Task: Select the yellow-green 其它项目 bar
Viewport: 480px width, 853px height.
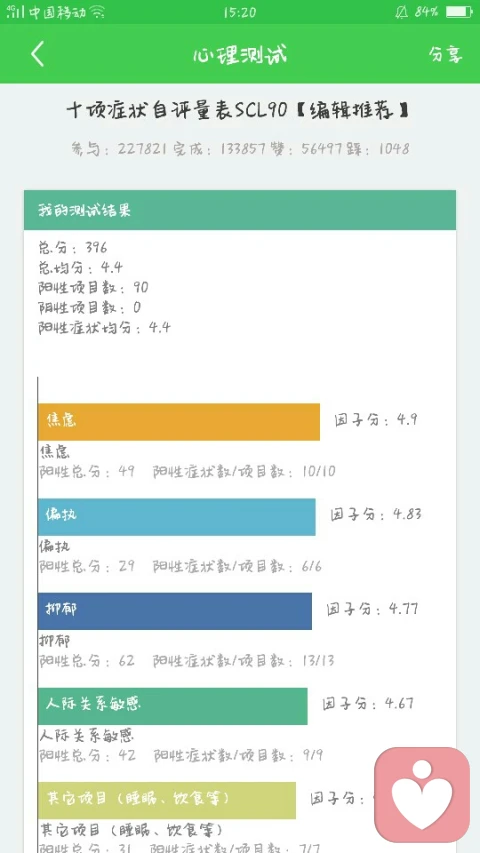Action: 167,800
